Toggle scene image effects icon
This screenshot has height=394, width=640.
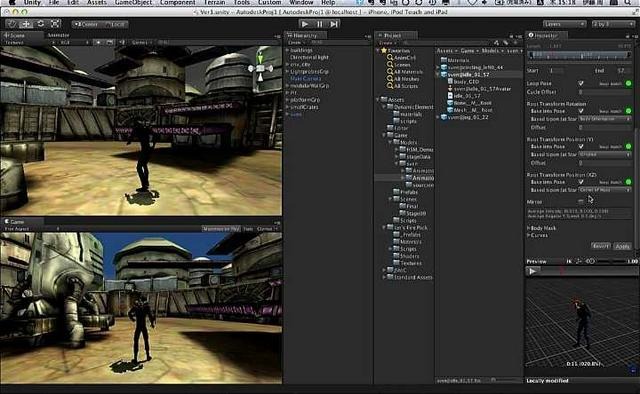coord(110,42)
